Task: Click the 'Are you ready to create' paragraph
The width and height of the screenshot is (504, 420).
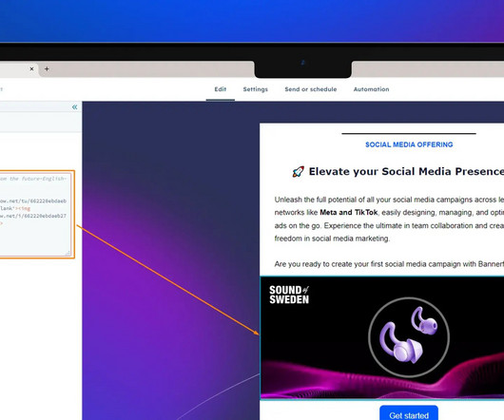Action: tap(389, 264)
